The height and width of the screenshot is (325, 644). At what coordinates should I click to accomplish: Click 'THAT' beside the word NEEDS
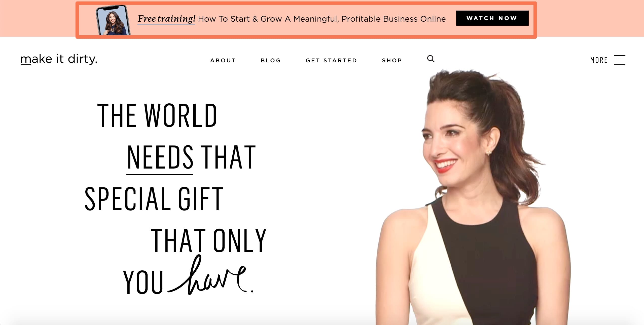(x=228, y=157)
